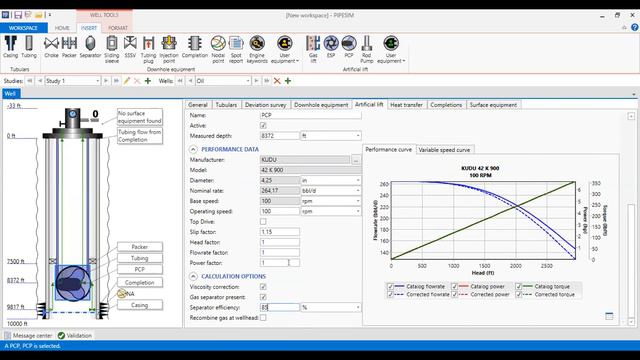Viewport: 640px width, 360px height.
Task: Add a Spot report
Action: coord(236,50)
